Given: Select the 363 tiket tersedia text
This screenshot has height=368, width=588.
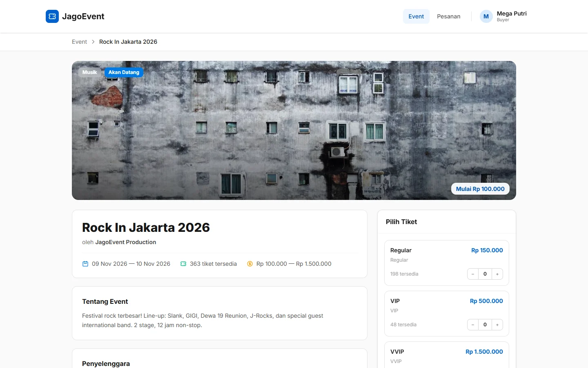Looking at the screenshot, I should click(x=213, y=264).
